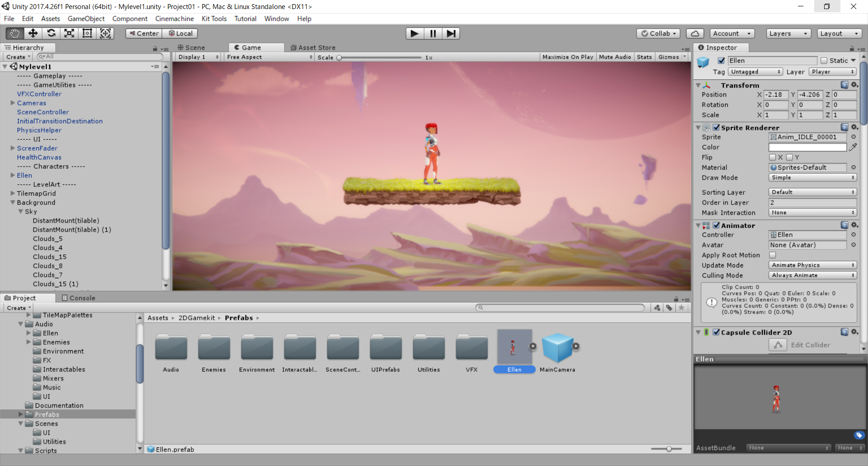Image resolution: width=868 pixels, height=466 pixels.
Task: Select the Rotate tool
Action: [x=51, y=33]
